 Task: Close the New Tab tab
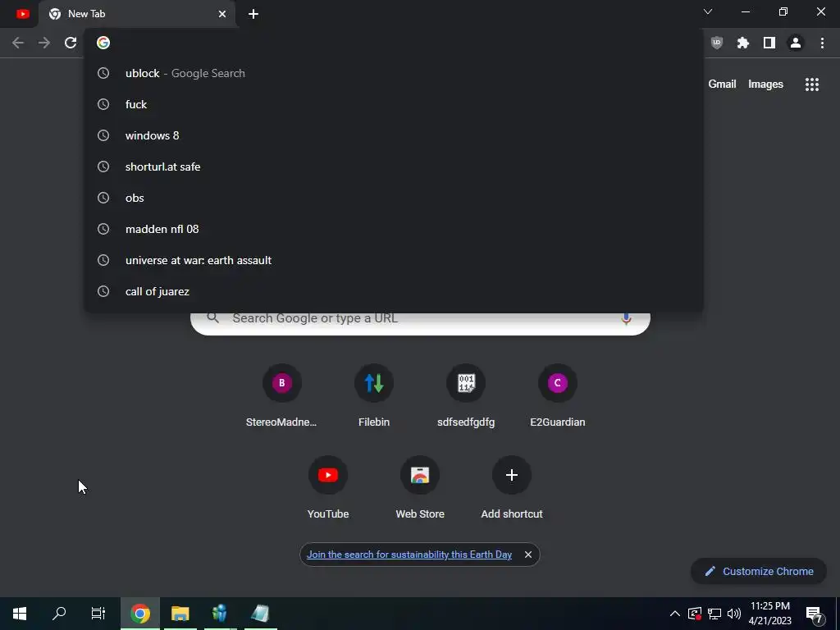(221, 14)
